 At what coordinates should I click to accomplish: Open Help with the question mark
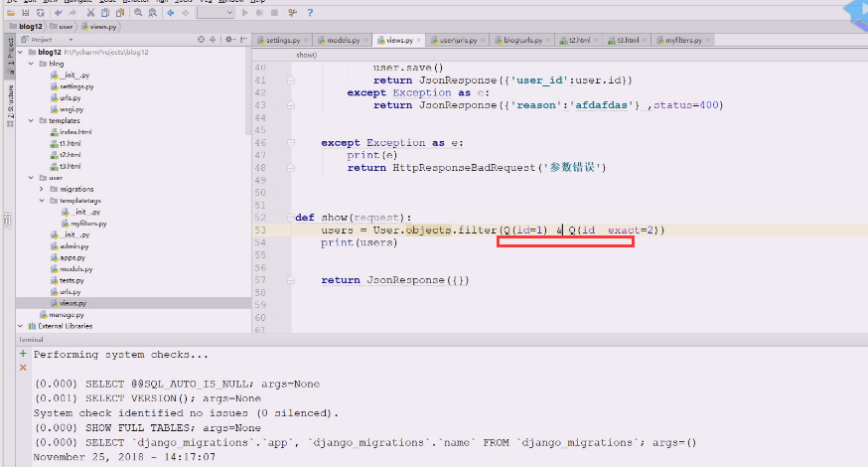(310, 13)
